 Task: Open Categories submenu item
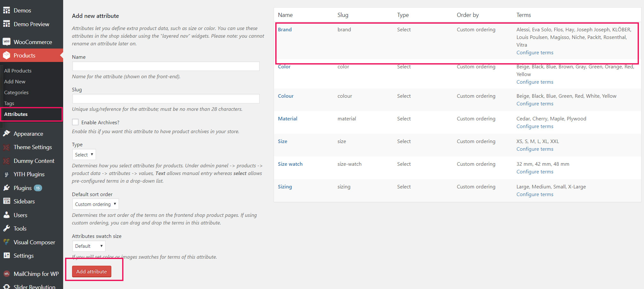click(16, 92)
